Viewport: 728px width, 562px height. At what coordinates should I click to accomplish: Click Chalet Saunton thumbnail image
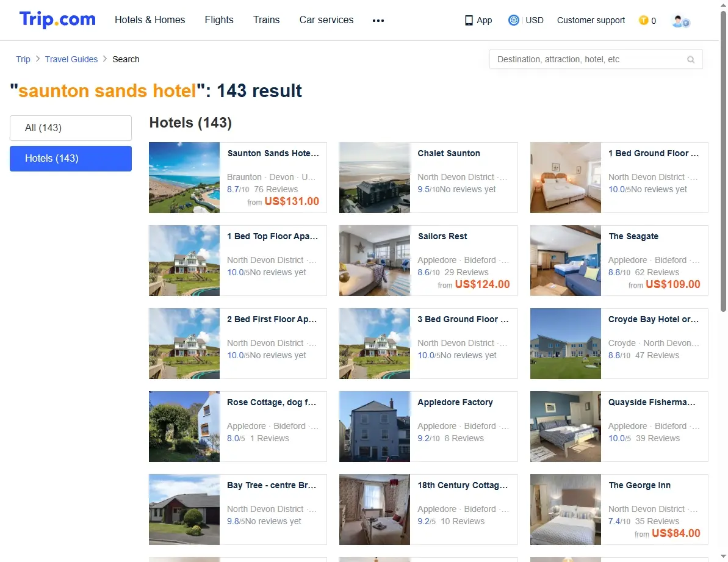[x=375, y=178]
